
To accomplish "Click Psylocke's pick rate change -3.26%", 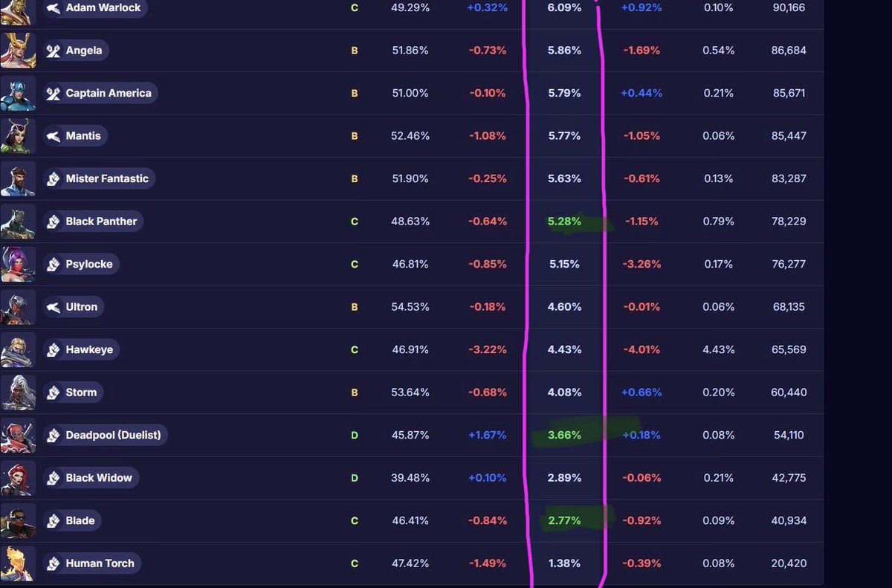I will click(643, 265).
